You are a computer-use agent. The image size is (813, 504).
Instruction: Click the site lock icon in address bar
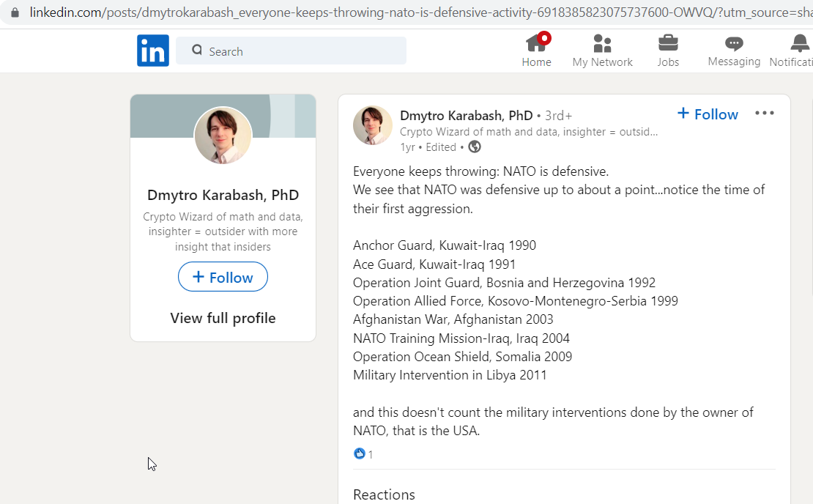point(15,12)
